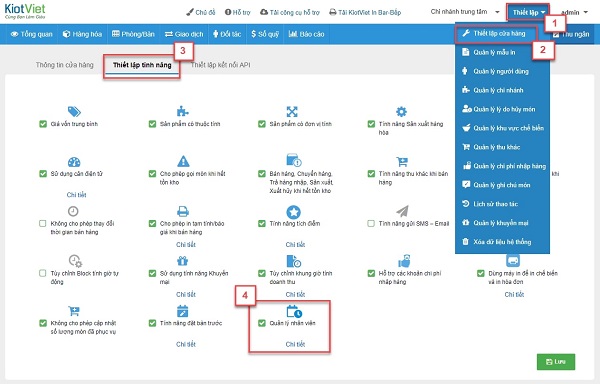Click the document clock icon above Tùy chỉnh khung giờ
The height and width of the screenshot is (384, 600).
pos(293,261)
